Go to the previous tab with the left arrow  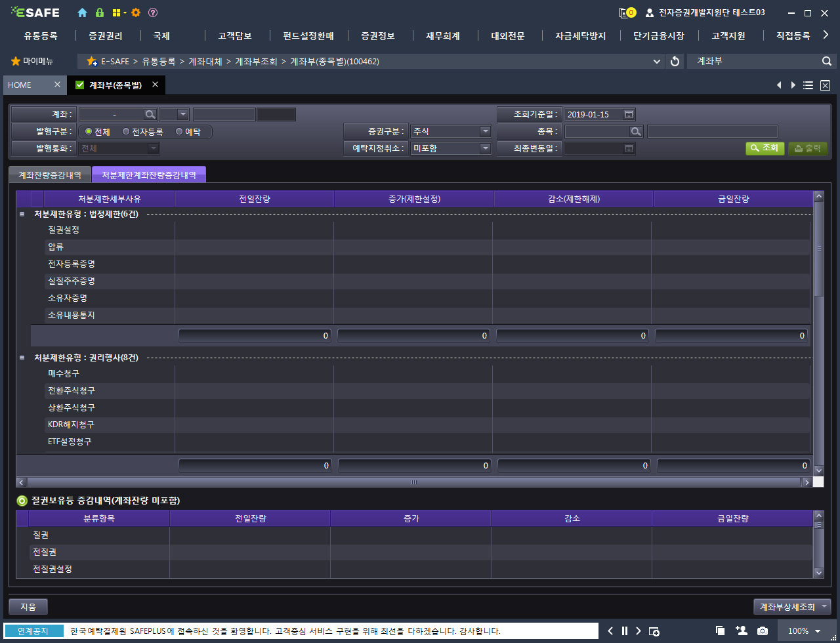click(779, 85)
